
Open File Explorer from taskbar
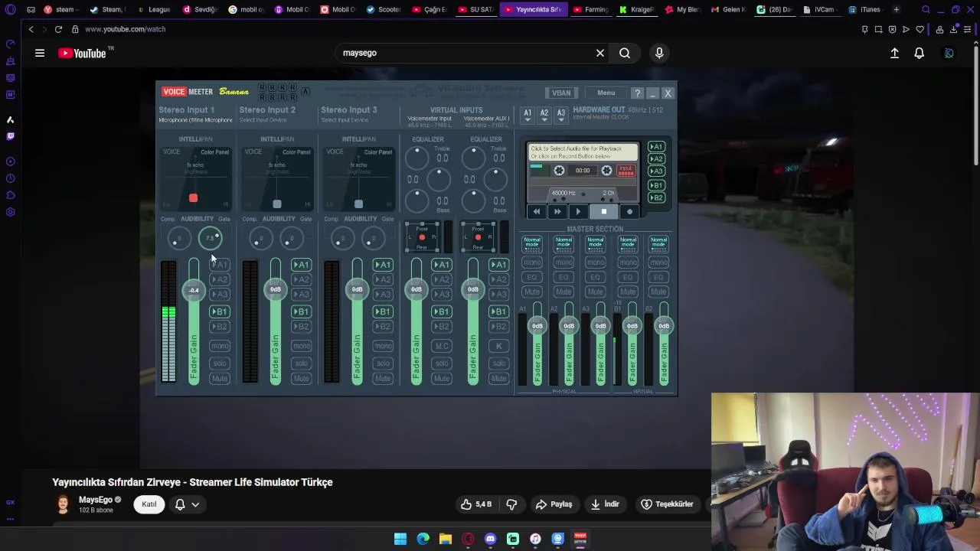(446, 539)
